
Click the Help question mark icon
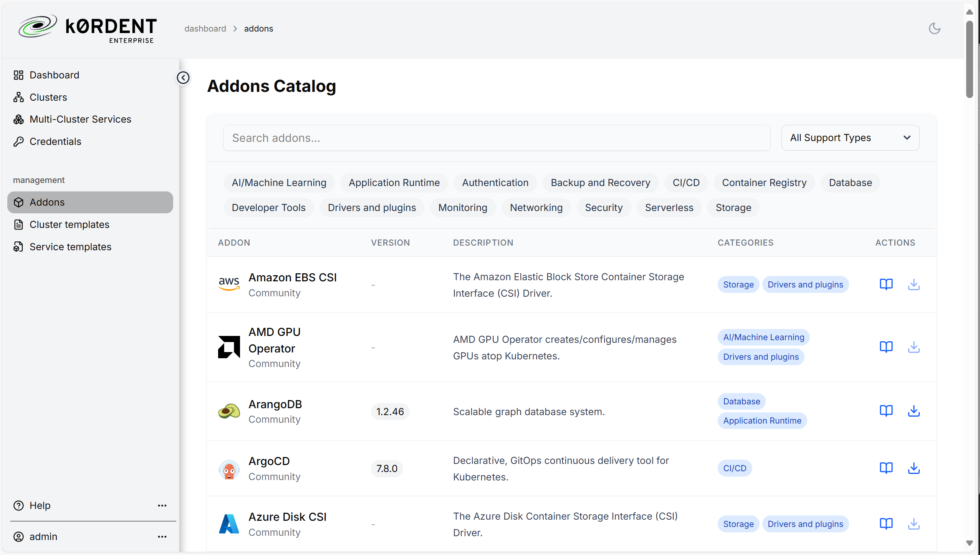point(18,505)
